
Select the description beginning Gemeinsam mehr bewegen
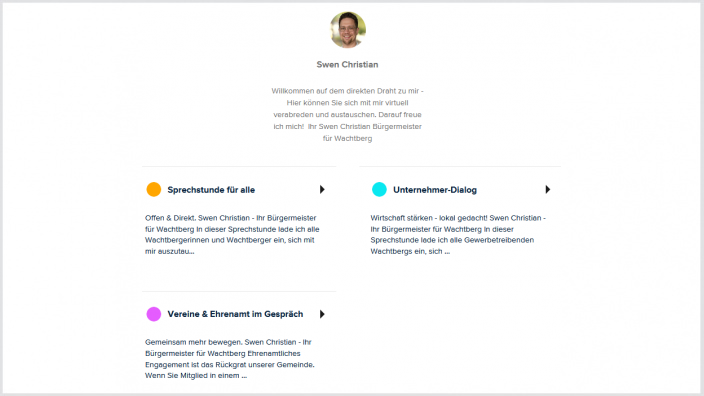tap(229, 359)
